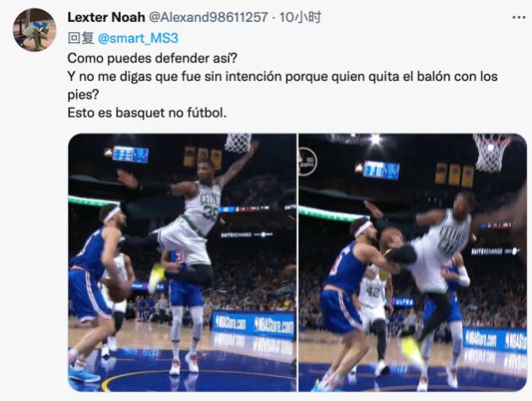Viewport: 532px width, 401px height.
Task: Open the Lexter Noah display name
Action: tap(106, 17)
